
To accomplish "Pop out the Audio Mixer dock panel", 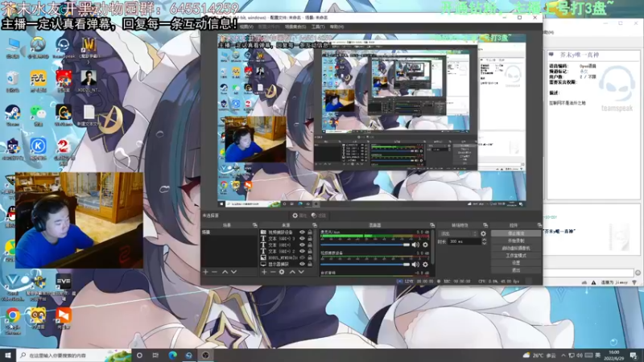I will [432, 225].
